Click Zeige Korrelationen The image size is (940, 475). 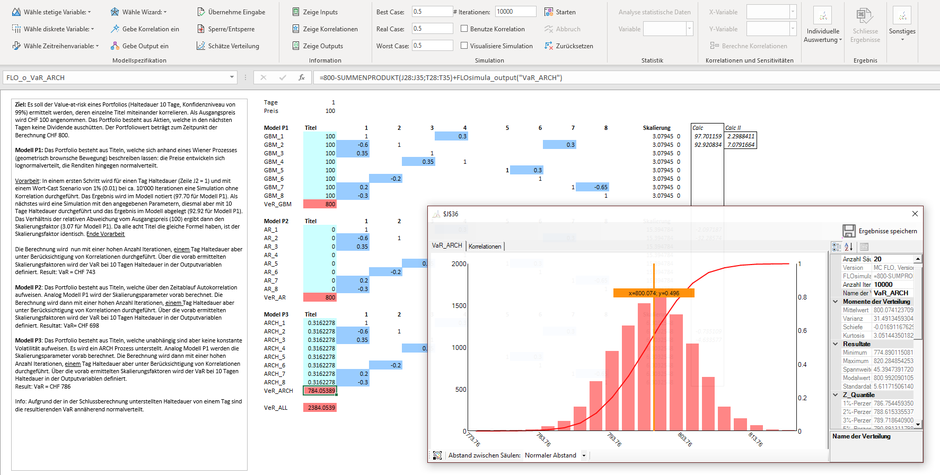pos(324,29)
